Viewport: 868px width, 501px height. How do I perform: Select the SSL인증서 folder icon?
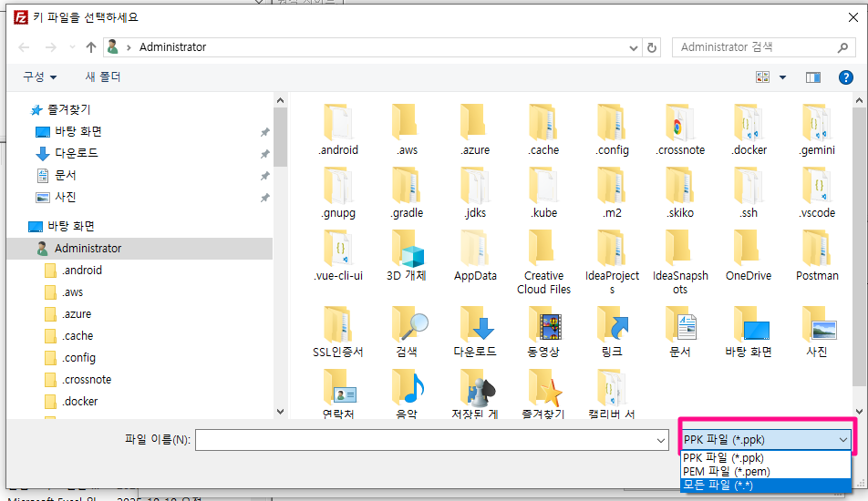pos(337,324)
